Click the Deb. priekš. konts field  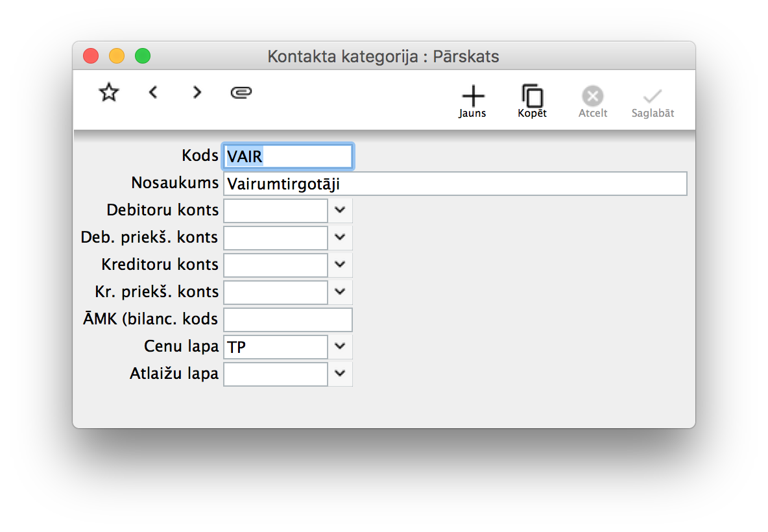coord(276,237)
